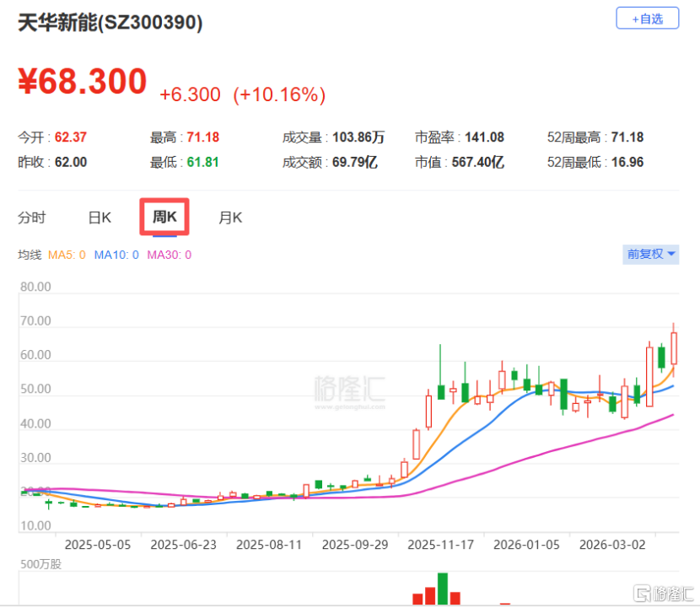Switch to the 月K monthly chart
This screenshot has height=608, width=700.
(x=229, y=217)
